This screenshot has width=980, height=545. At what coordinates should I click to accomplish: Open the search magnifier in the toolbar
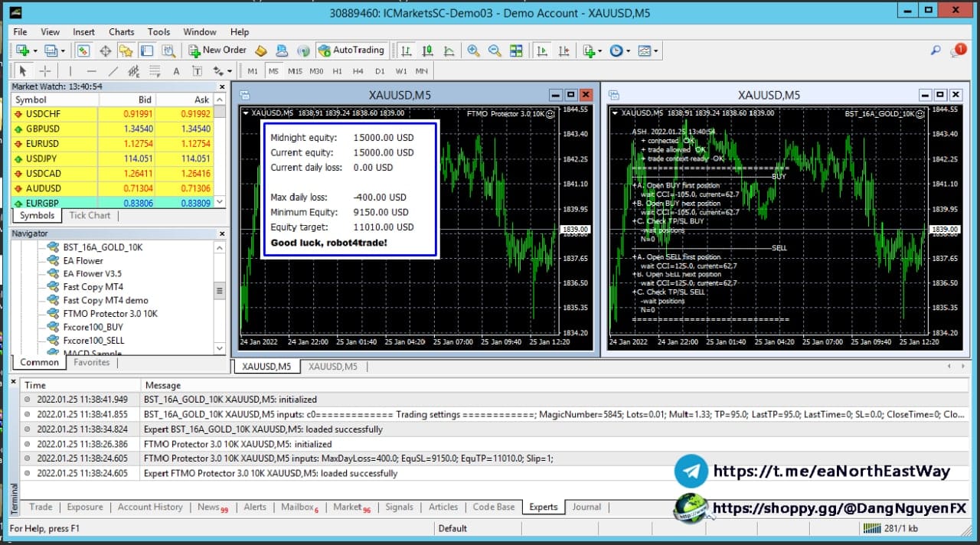coord(936,51)
